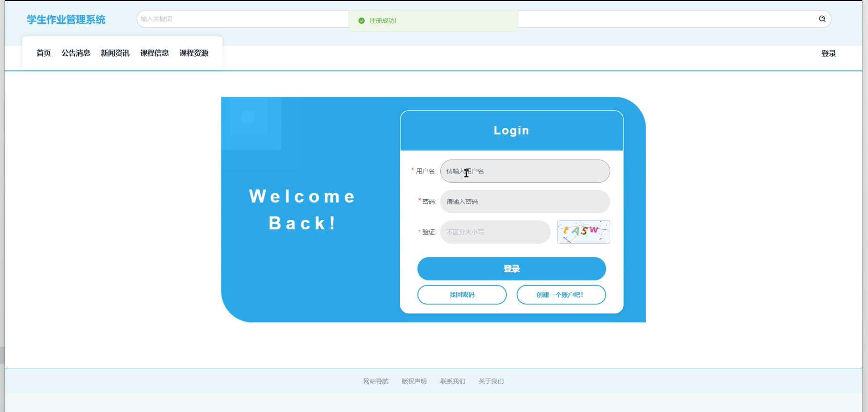Screen dimensions: 868x412
Task: Click the search magnifier icon
Action: point(822,19)
